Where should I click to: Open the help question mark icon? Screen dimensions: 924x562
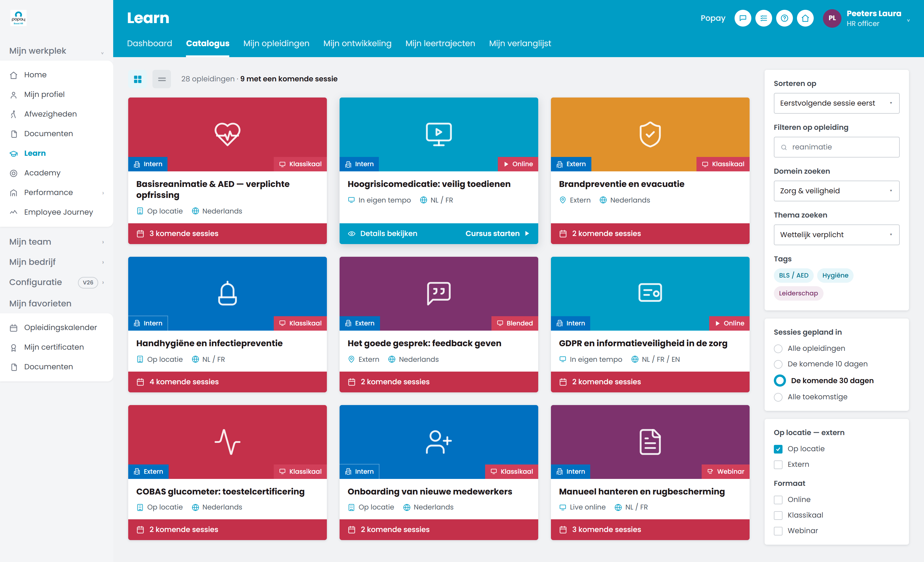tap(784, 18)
